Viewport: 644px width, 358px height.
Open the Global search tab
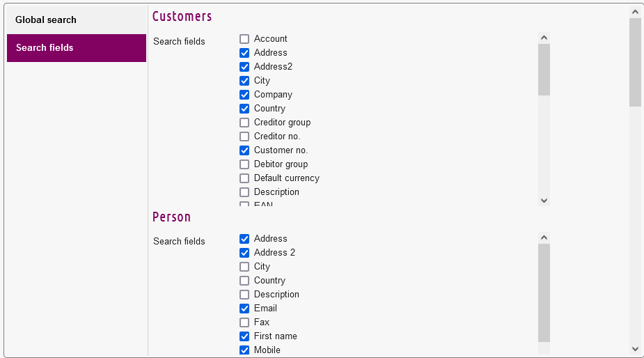pyautogui.click(x=77, y=20)
